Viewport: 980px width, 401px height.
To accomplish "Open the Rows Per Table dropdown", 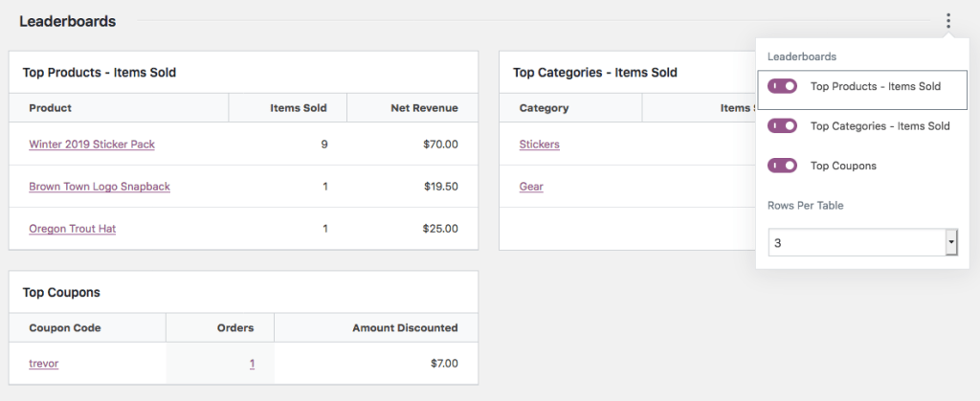I will pos(862,243).
